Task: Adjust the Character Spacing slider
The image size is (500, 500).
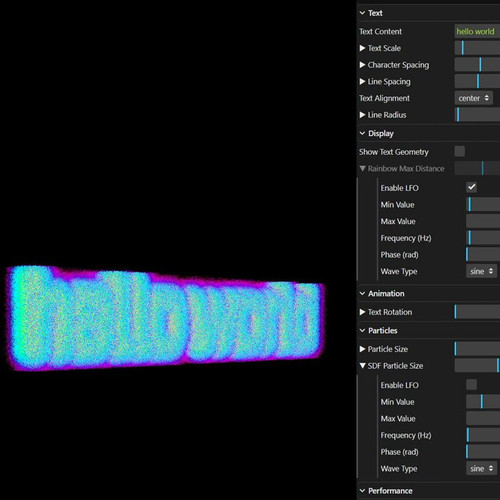Action: tap(477, 65)
